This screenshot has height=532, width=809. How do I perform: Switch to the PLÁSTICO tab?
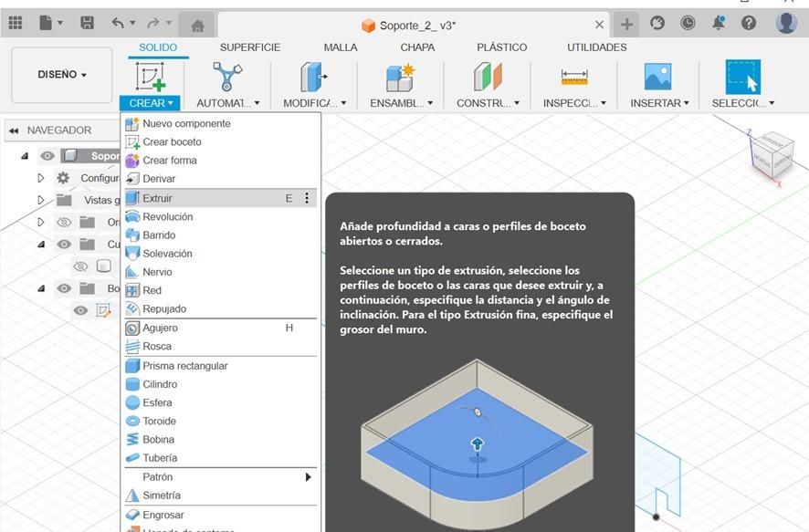click(x=501, y=47)
